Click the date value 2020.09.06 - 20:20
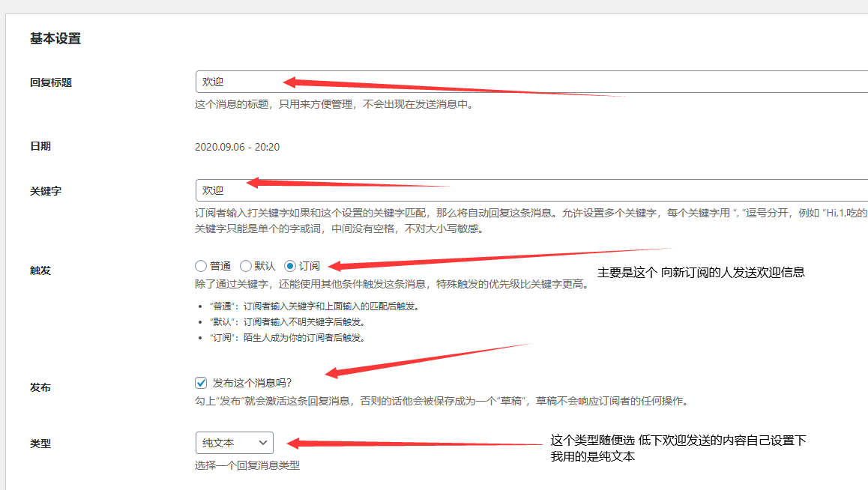This screenshot has width=868, height=490. tap(237, 147)
